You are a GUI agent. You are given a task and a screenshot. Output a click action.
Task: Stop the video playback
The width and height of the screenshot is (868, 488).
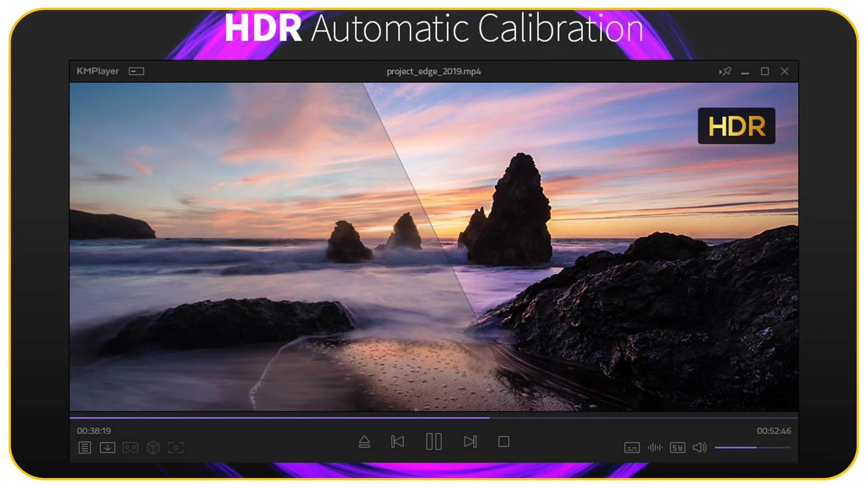pos(504,442)
